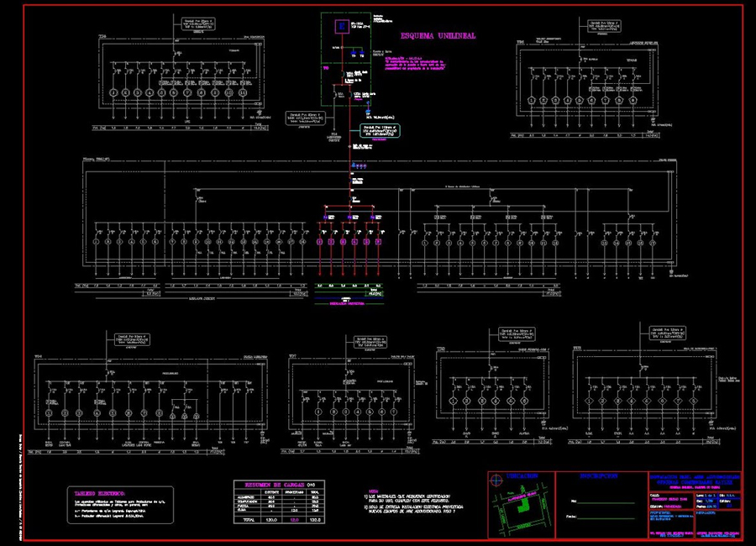Image resolution: width=756 pixels, height=546 pixels.
Task: Click the last magenta circuit circle
Action: (378, 242)
